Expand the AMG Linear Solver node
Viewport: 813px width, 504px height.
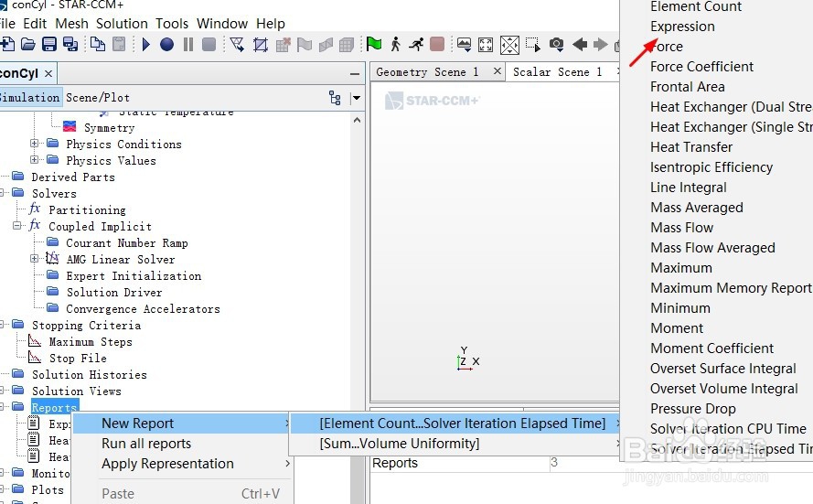[x=34, y=259]
